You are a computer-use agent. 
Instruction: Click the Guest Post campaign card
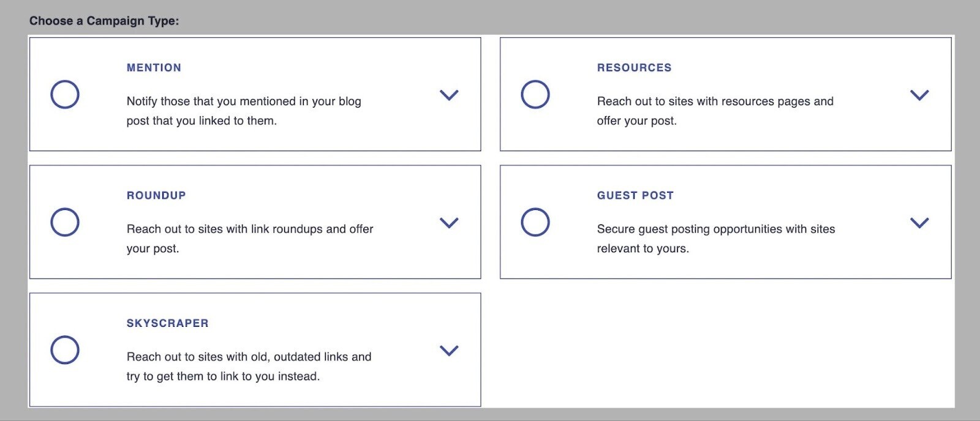click(x=726, y=222)
